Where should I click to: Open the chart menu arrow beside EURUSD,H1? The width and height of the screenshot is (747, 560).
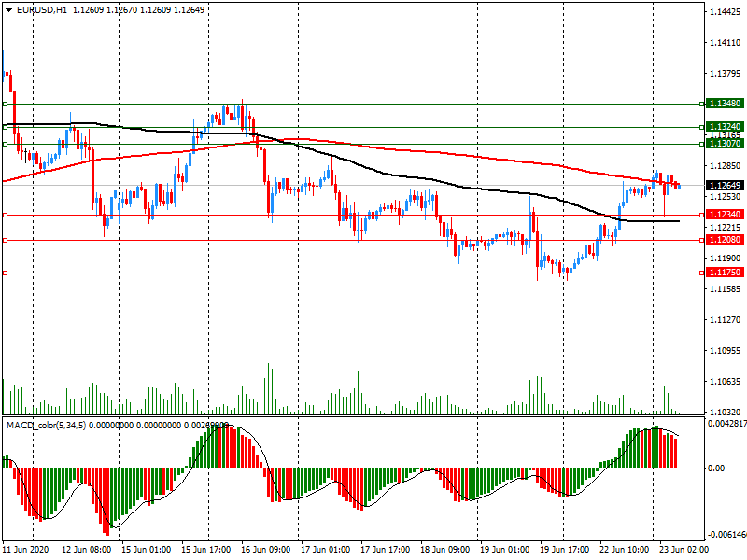tap(9, 10)
